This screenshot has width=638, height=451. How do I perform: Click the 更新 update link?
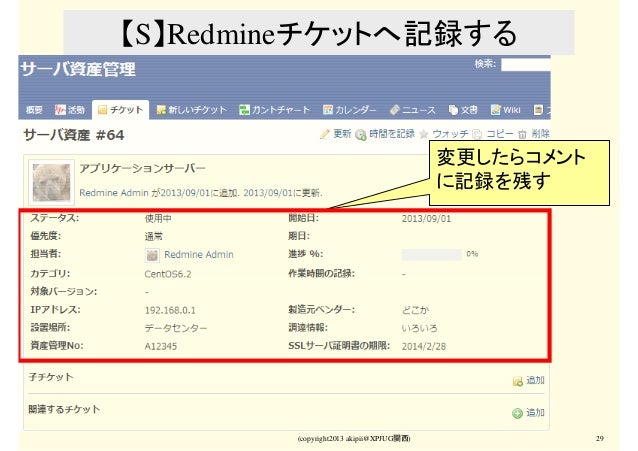342,134
